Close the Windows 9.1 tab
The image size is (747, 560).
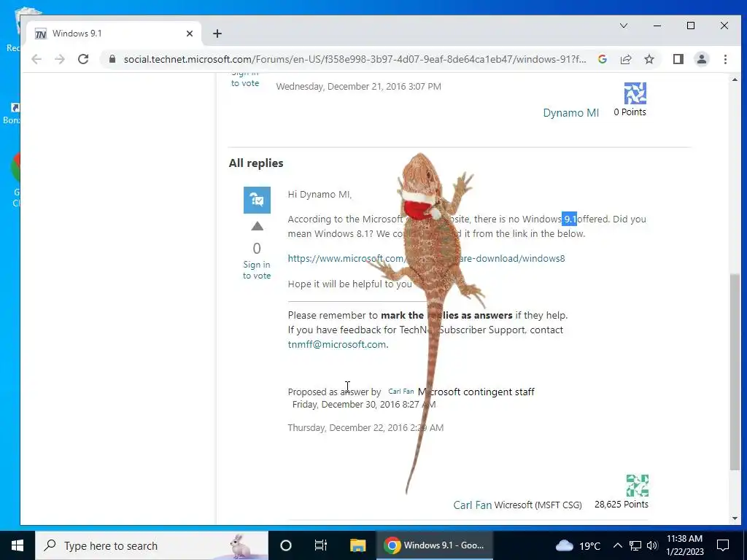190,34
